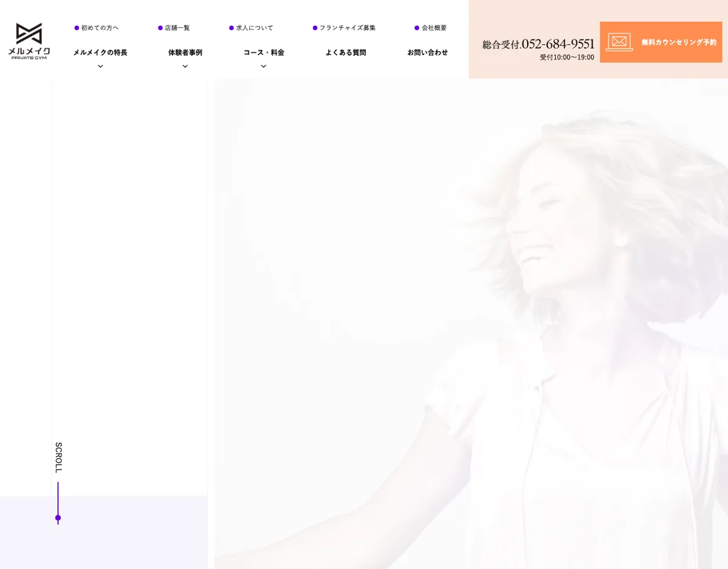
Task: Click purple dot beside 求人について
Action: pyautogui.click(x=231, y=28)
